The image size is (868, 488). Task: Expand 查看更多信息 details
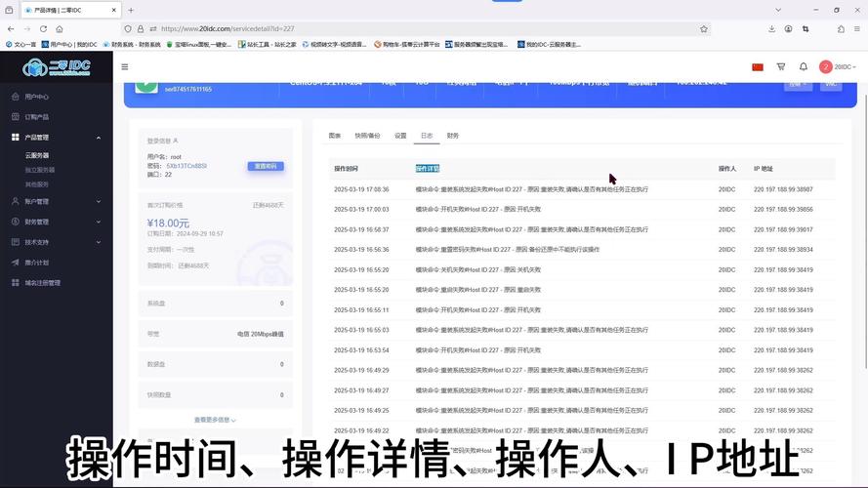click(x=215, y=420)
